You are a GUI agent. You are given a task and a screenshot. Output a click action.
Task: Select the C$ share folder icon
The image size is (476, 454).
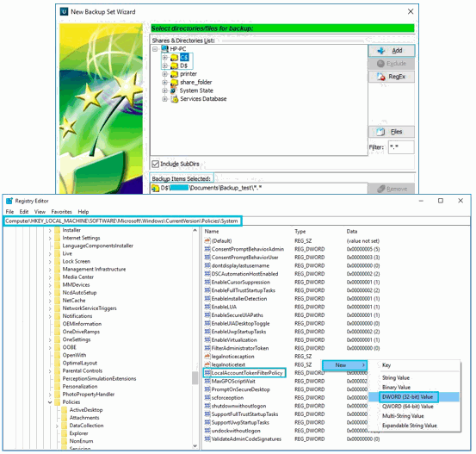point(174,57)
